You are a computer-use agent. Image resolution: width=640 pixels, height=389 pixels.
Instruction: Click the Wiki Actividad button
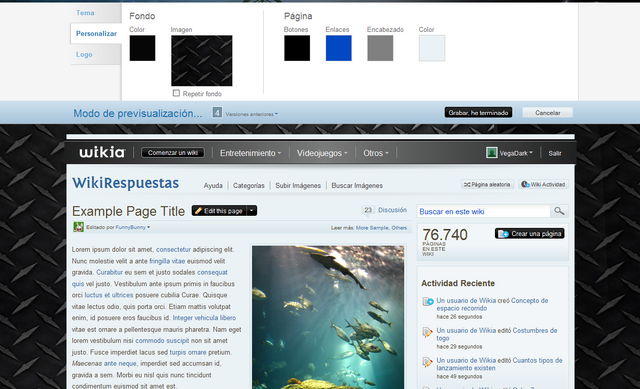coord(544,184)
